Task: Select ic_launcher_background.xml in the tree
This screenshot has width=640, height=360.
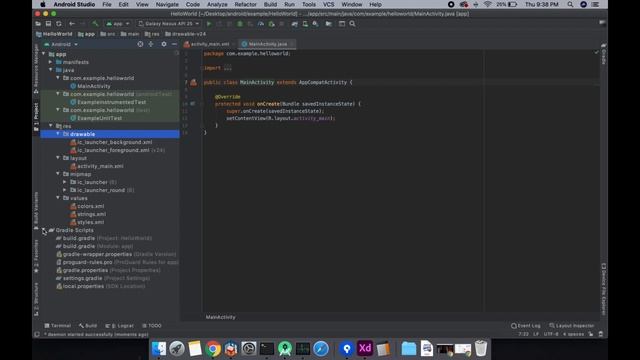Action: pyautogui.click(x=115, y=142)
